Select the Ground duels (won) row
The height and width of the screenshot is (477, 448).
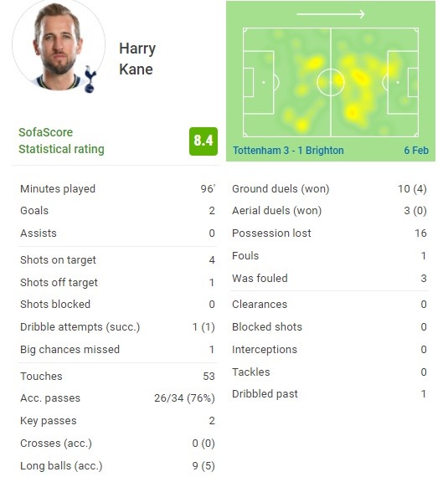(329, 189)
